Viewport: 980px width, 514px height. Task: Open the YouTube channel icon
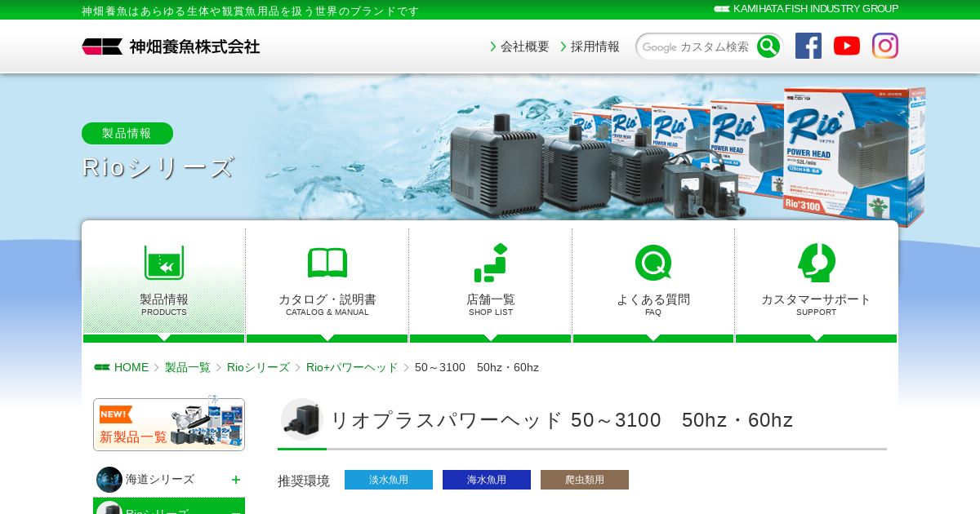[847, 46]
